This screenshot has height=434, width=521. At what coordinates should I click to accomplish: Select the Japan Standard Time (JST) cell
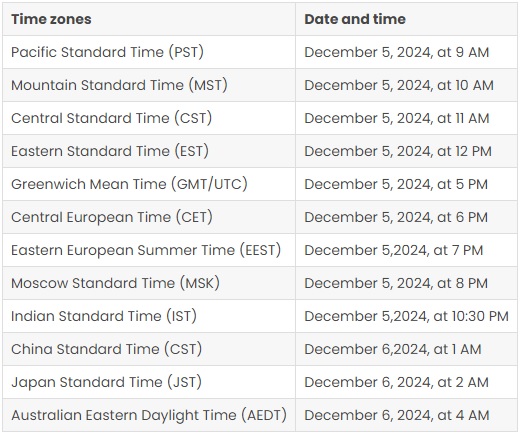point(149,382)
